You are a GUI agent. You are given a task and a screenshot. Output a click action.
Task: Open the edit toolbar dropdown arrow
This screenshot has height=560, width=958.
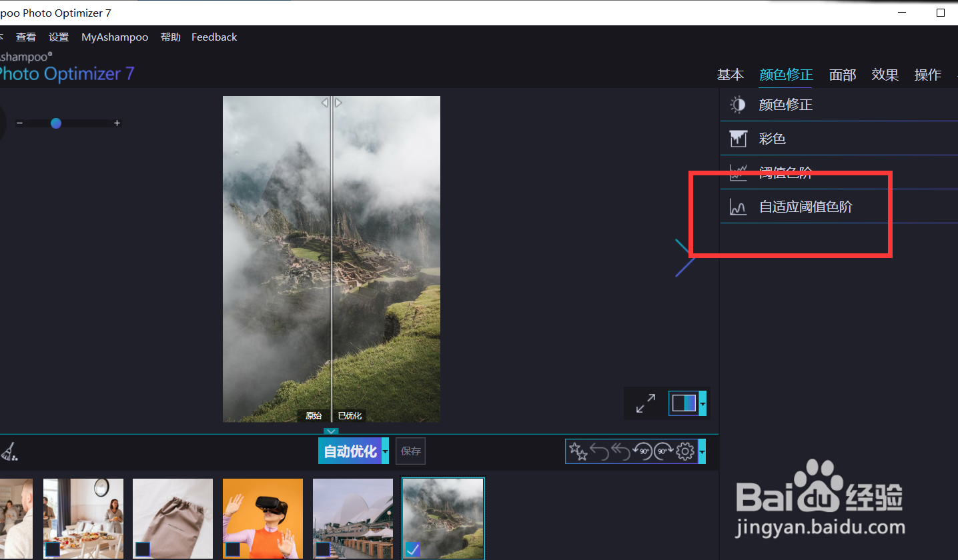pos(702,451)
